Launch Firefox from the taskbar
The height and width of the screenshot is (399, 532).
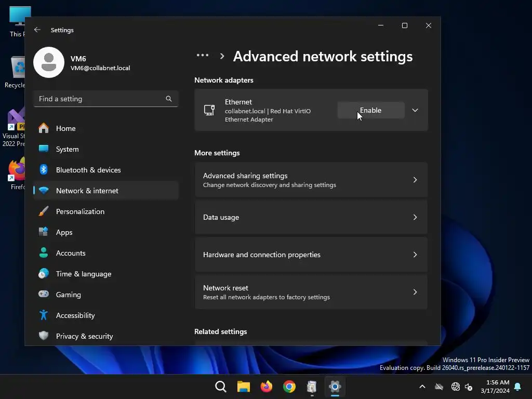267,387
